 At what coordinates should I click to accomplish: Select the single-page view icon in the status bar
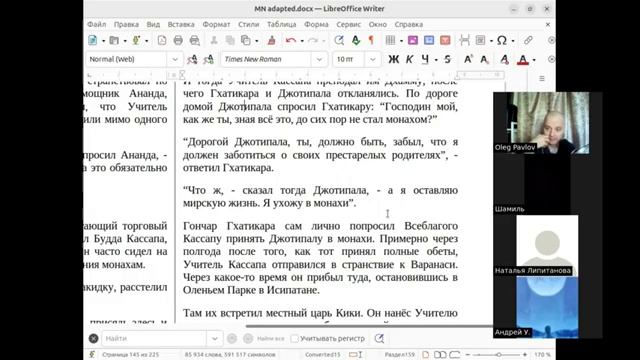(x=426, y=355)
